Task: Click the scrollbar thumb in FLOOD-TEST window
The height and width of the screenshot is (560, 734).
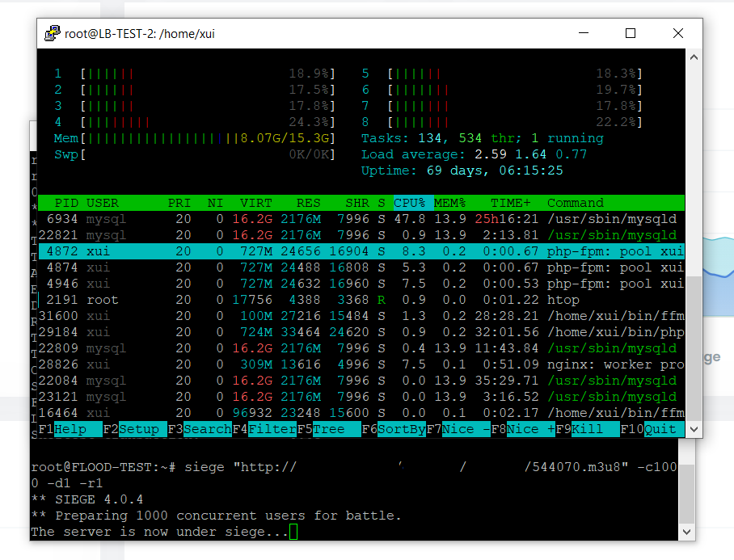Action: coord(686,494)
